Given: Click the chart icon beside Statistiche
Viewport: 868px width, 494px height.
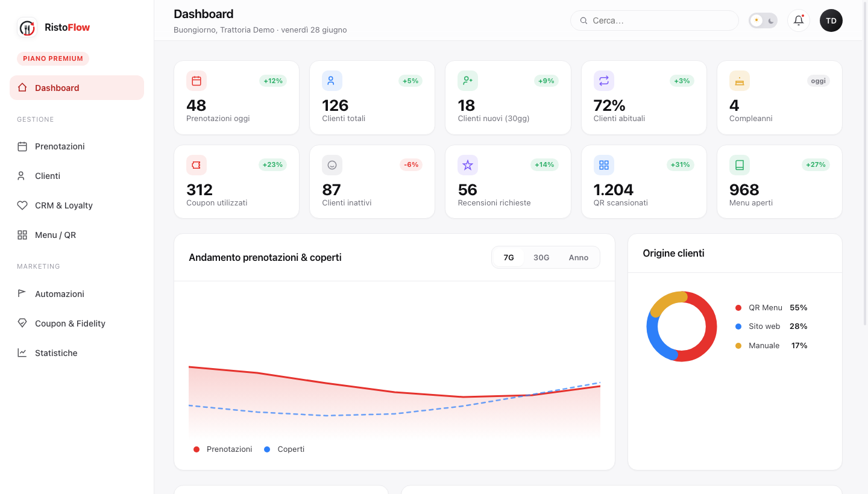Looking at the screenshot, I should (22, 353).
